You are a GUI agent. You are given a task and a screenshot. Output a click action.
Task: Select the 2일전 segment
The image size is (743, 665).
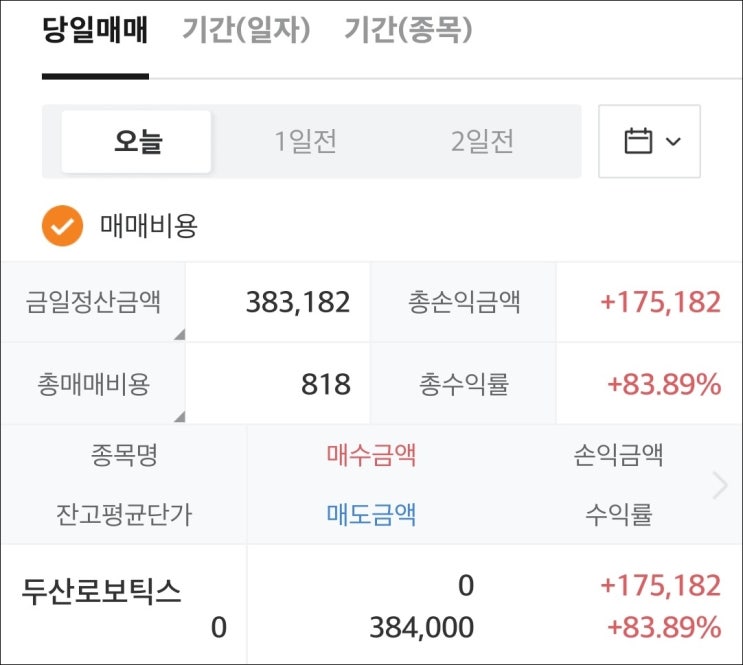[x=482, y=142]
